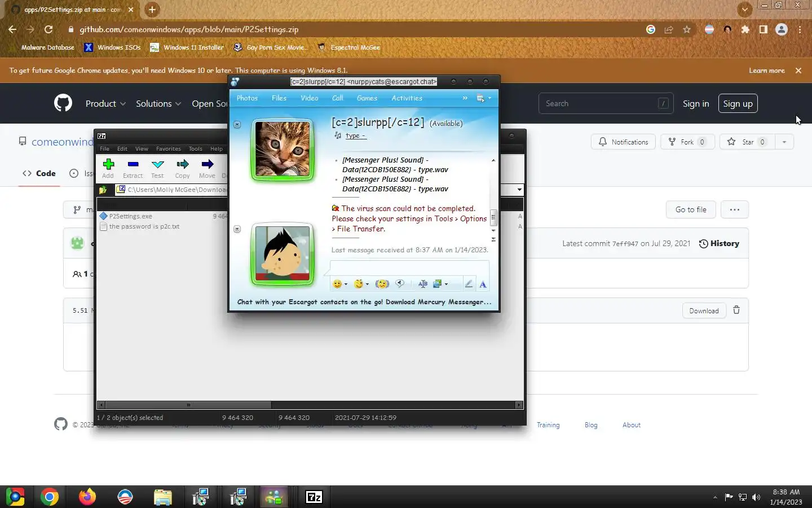
Task: Open Chrome profile avatar
Action: [x=782, y=29]
